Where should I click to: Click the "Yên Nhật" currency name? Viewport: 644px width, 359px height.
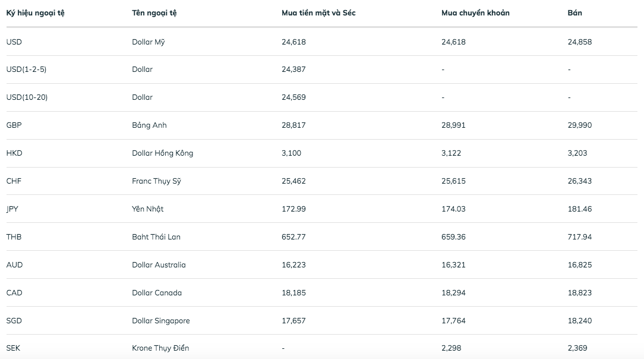(x=147, y=209)
